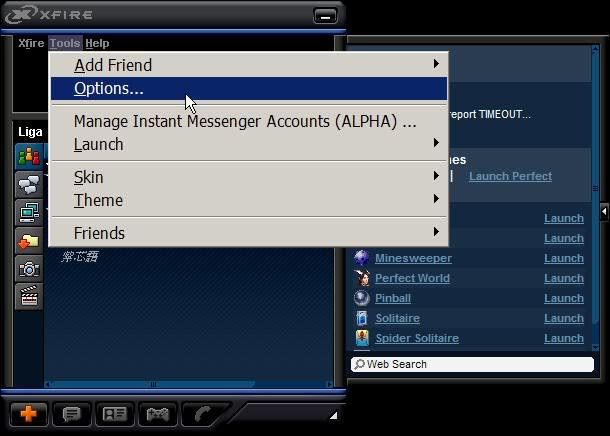Open the Help menu

(97, 43)
